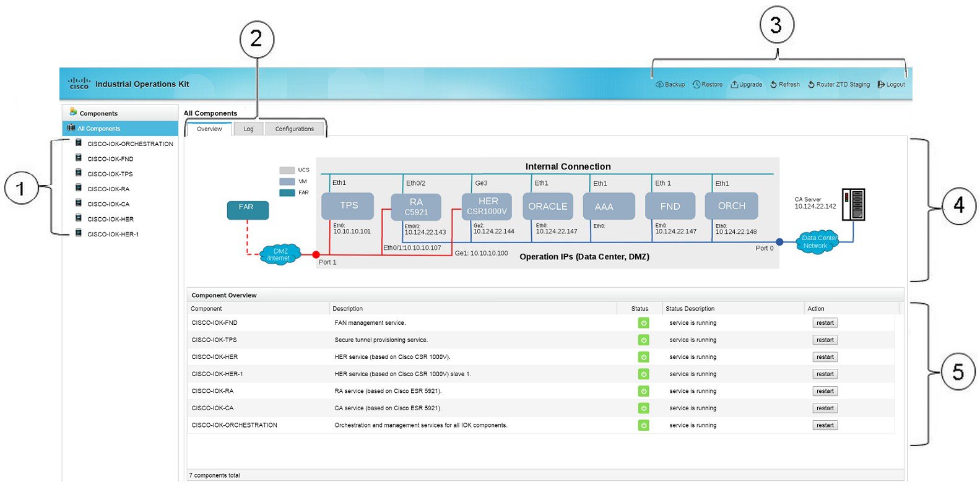
Task: Click the AAA node in the diagram
Action: [609, 206]
